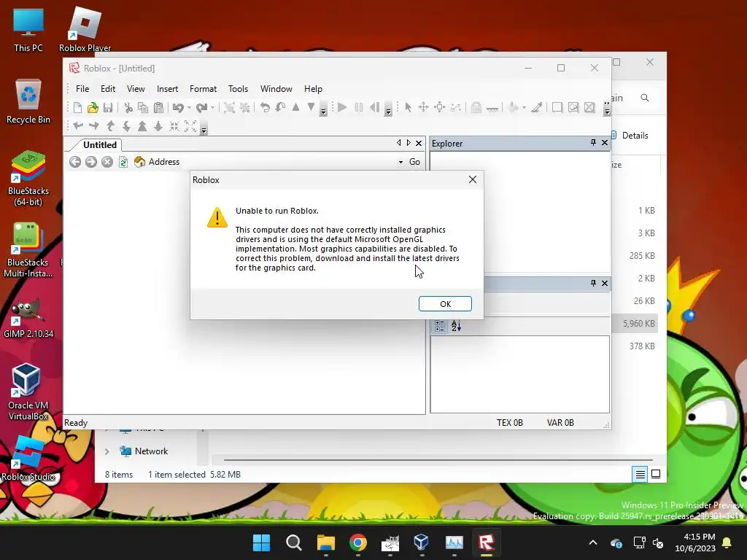The image size is (747, 560).
Task: Toggle alphabetical A-Z sort in Properties
Action: click(456, 326)
